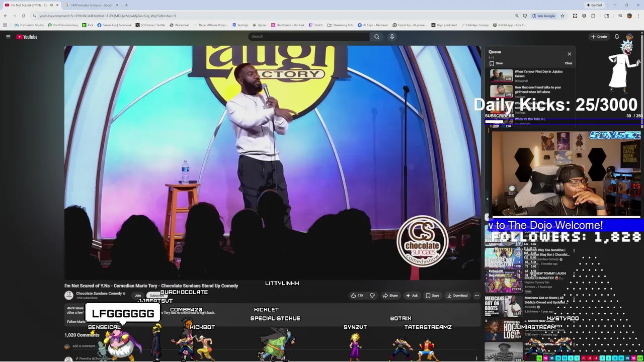The width and height of the screenshot is (644, 362).
Task: Open the Create button menu
Action: coord(599,37)
